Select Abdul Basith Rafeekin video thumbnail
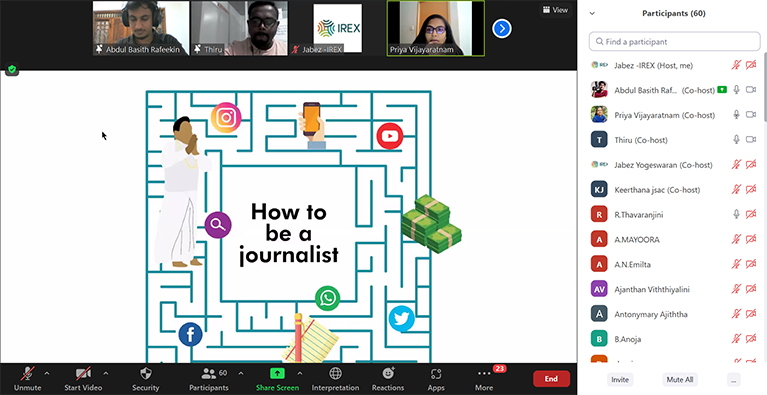The image size is (767, 395). 141,28
